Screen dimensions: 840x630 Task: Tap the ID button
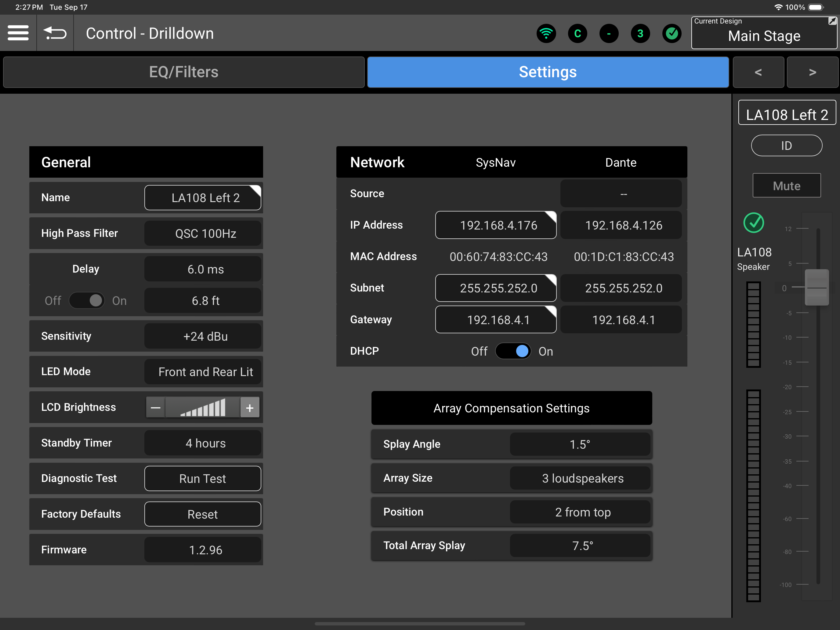coord(787,145)
